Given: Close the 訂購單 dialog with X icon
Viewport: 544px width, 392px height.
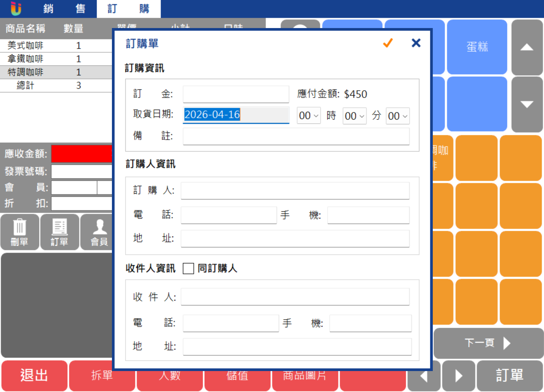Looking at the screenshot, I should pos(416,43).
